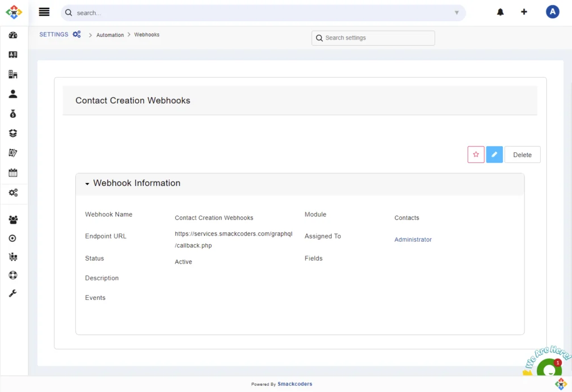
Task: Select the wrench tools icon in sidebar
Action: [x=13, y=293]
